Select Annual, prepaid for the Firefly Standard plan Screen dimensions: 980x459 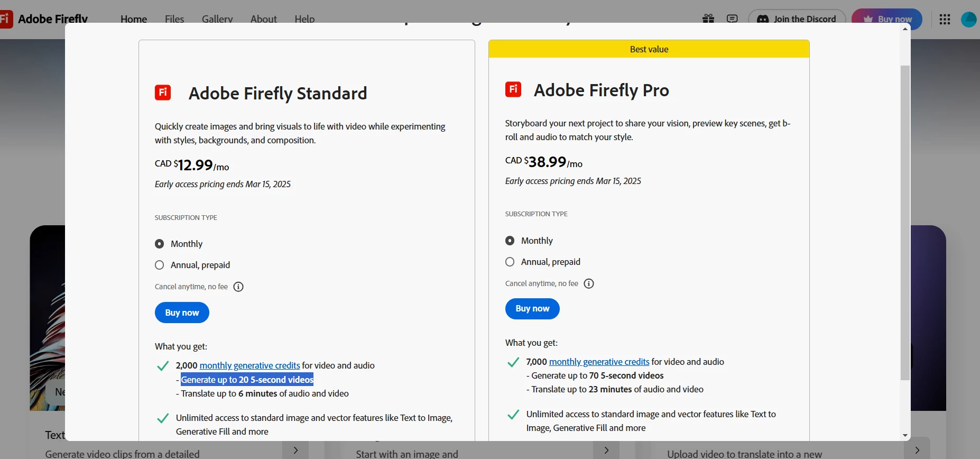click(x=160, y=265)
